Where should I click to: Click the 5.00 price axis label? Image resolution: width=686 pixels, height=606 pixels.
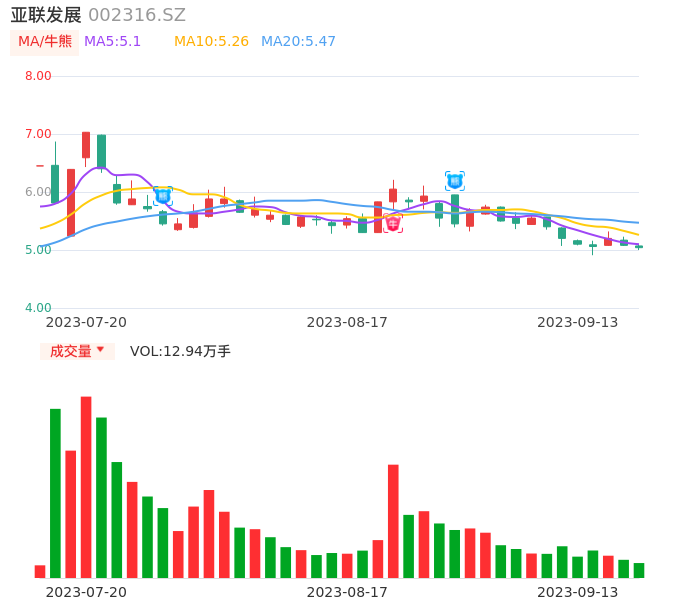[38, 250]
